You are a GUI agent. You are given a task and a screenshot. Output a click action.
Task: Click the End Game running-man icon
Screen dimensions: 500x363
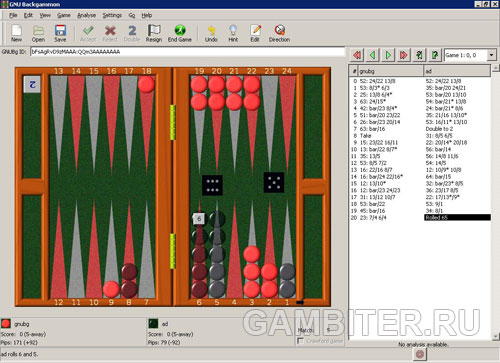180,33
